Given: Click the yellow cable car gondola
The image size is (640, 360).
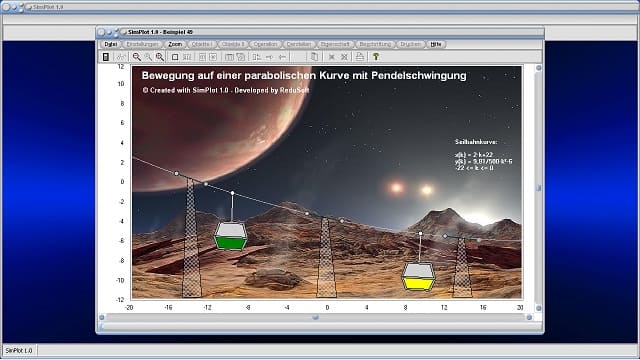Looking at the screenshot, I should point(418,276).
